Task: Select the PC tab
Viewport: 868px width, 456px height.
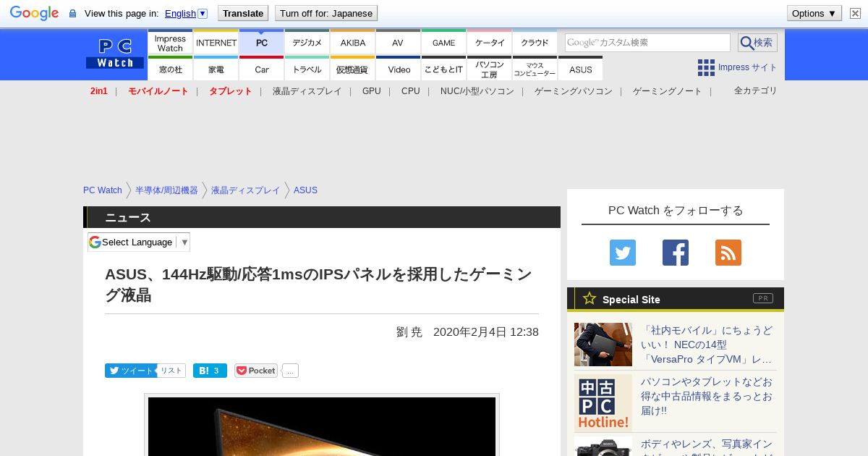Action: click(262, 42)
